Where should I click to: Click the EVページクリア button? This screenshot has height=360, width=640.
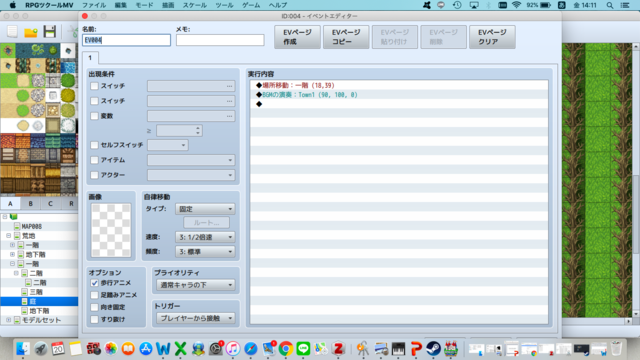492,37
